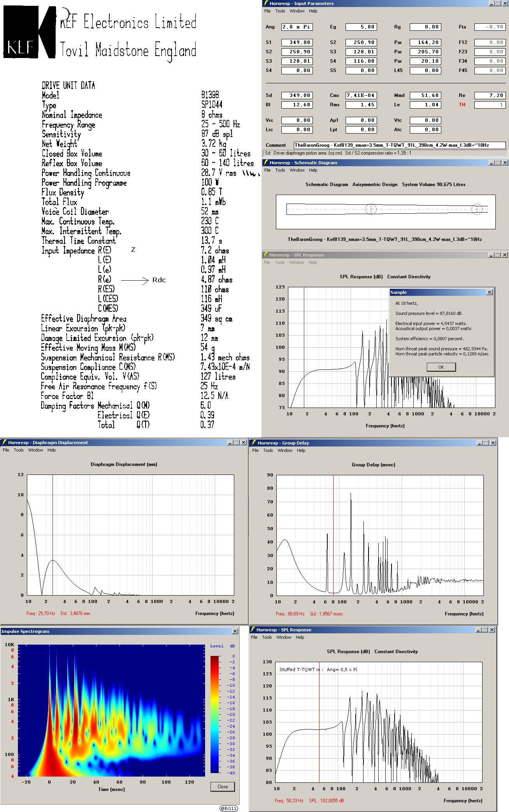
Task: Click the Rg value field
Action: click(425, 27)
